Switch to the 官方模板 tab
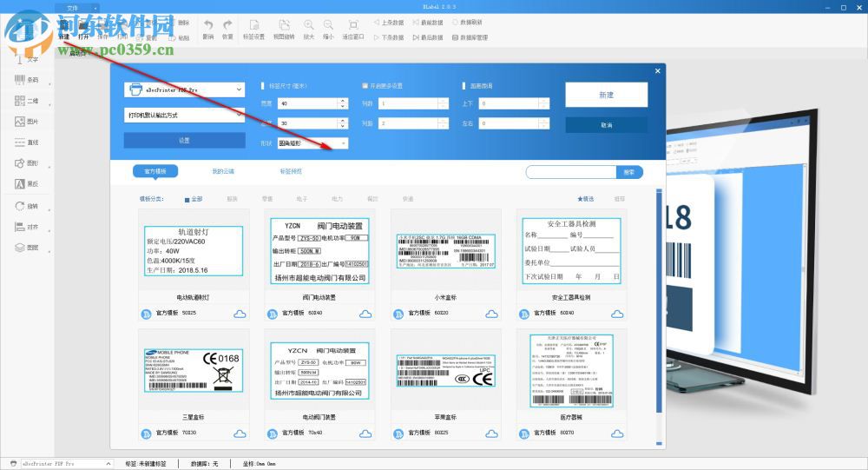868x470 pixels. coord(155,171)
